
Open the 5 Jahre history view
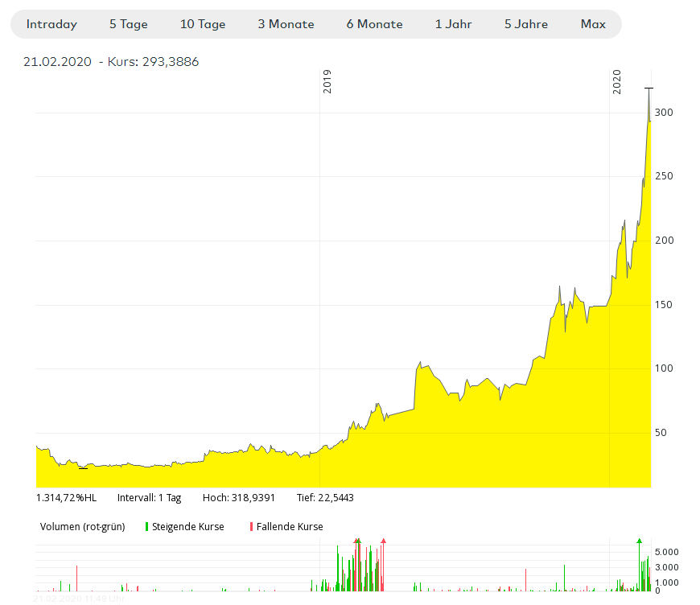coord(525,24)
